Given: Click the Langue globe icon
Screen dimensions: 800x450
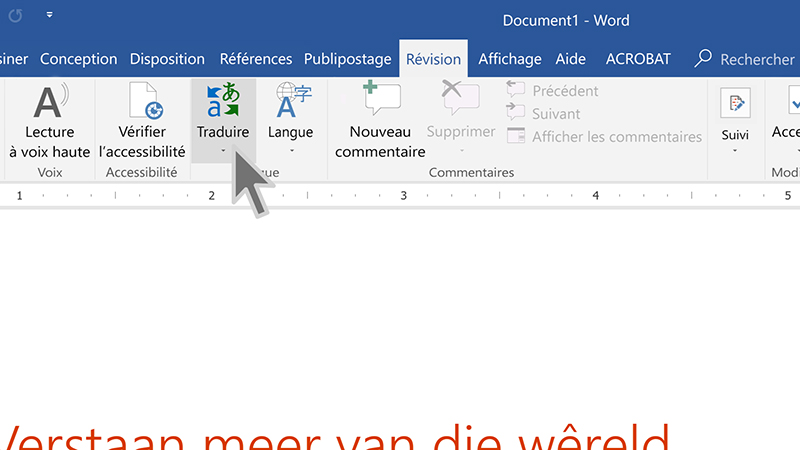Looking at the screenshot, I should coord(293,99).
